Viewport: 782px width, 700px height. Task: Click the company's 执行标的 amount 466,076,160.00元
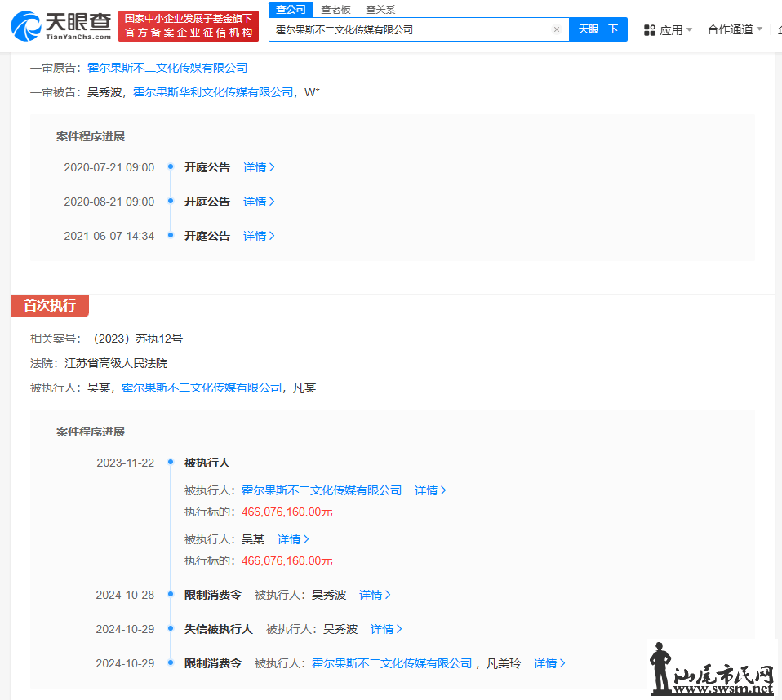coord(287,512)
